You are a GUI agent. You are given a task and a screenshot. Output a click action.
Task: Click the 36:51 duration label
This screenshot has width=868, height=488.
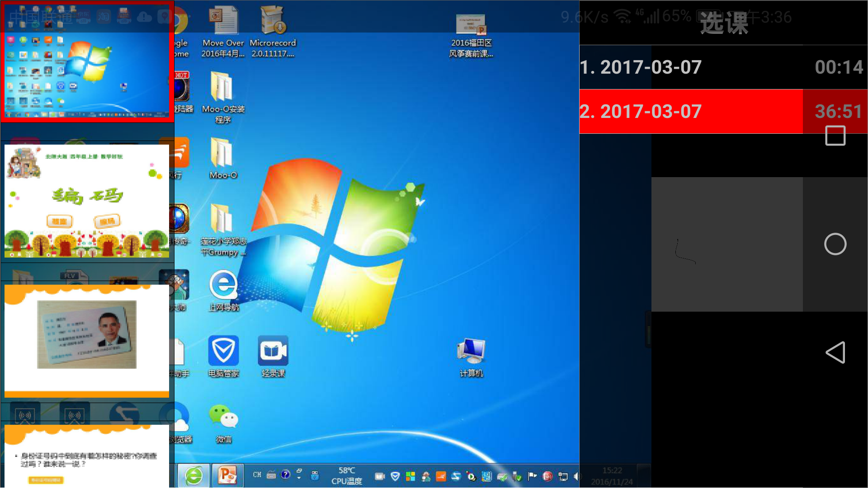tap(839, 112)
